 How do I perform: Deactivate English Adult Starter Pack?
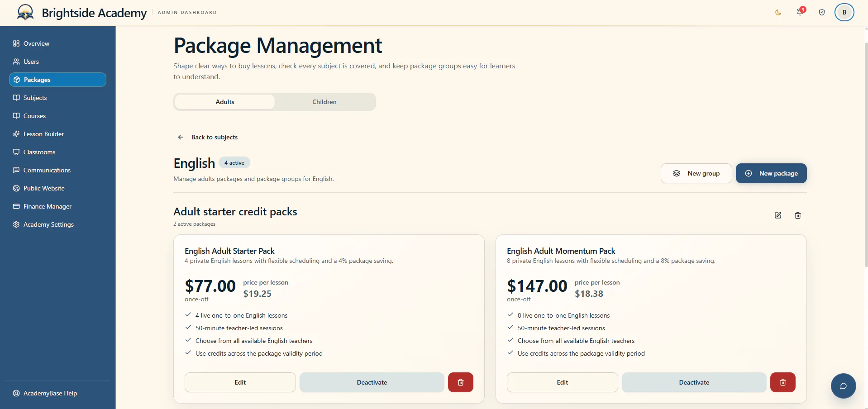(372, 382)
